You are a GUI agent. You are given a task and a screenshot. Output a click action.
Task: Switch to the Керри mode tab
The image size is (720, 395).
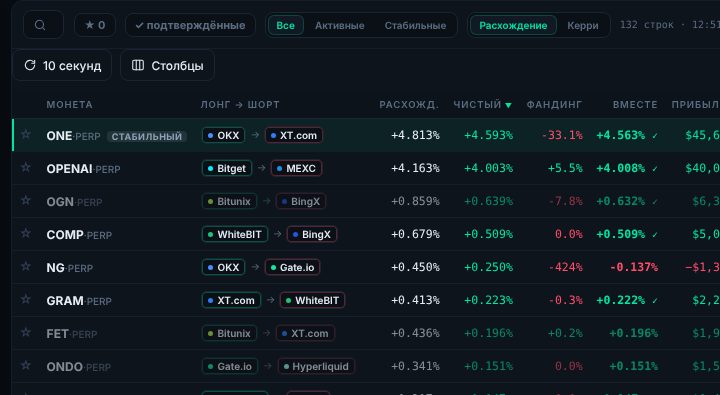(583, 25)
